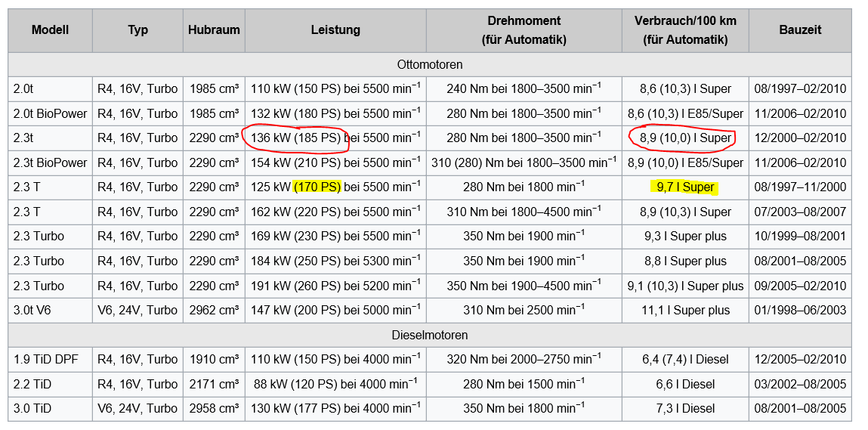This screenshot has height=430, width=868.
Task: Click the 350 Nm bei 1900–4500 torque cell
Action: [x=524, y=286]
